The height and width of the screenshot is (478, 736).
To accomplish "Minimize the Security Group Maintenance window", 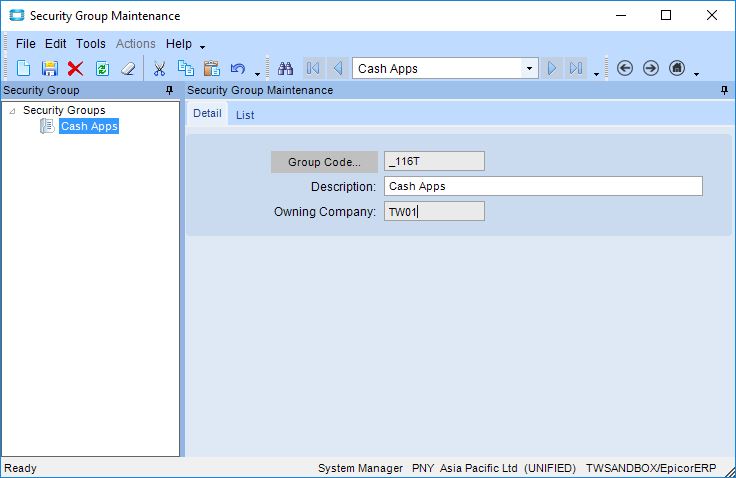I will [621, 15].
